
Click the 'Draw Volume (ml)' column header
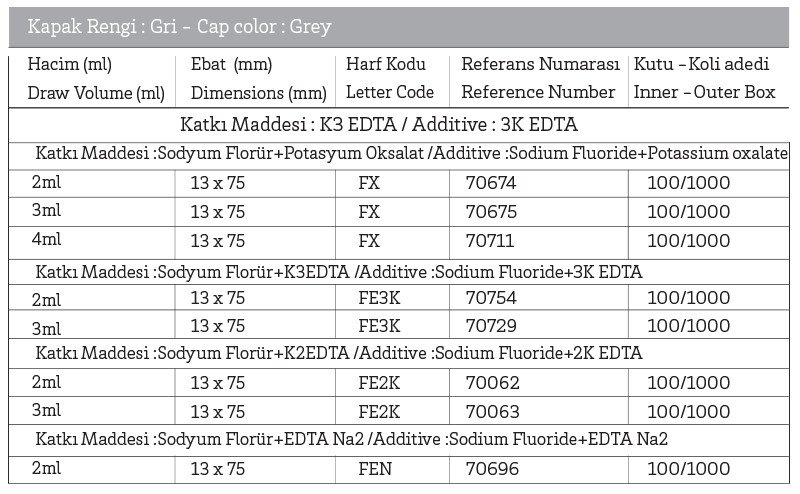96,92
